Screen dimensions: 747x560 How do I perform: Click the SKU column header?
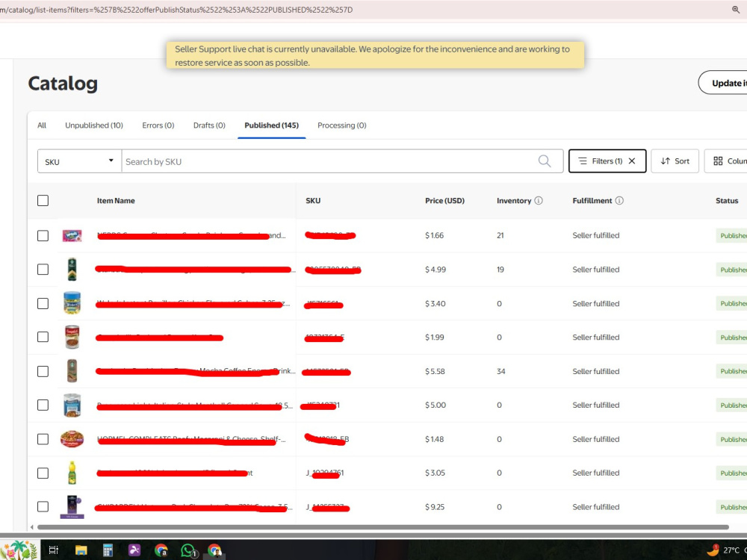coord(313,200)
